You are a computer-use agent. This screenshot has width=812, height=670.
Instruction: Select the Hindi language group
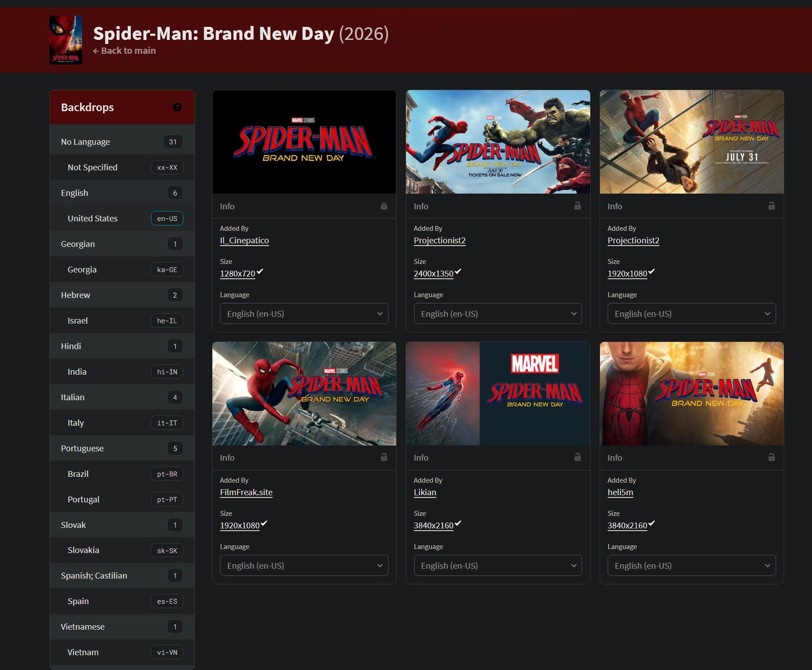[122, 346]
